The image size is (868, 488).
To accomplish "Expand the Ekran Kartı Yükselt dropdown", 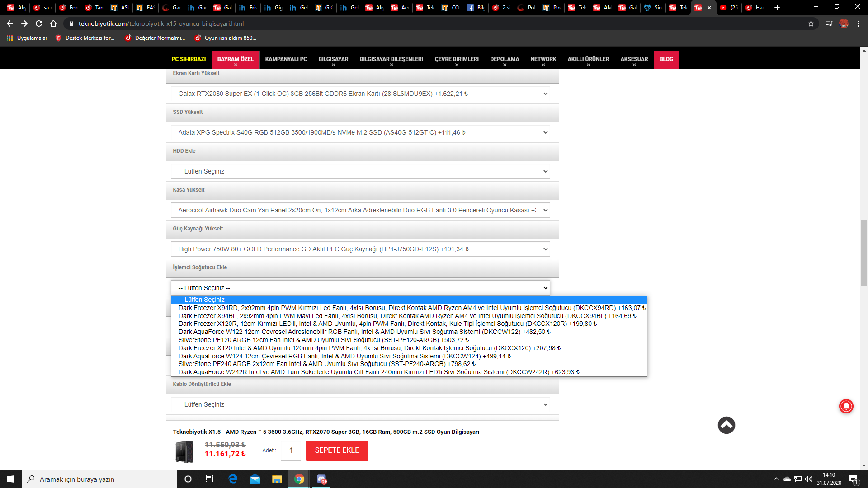I will click(360, 94).
